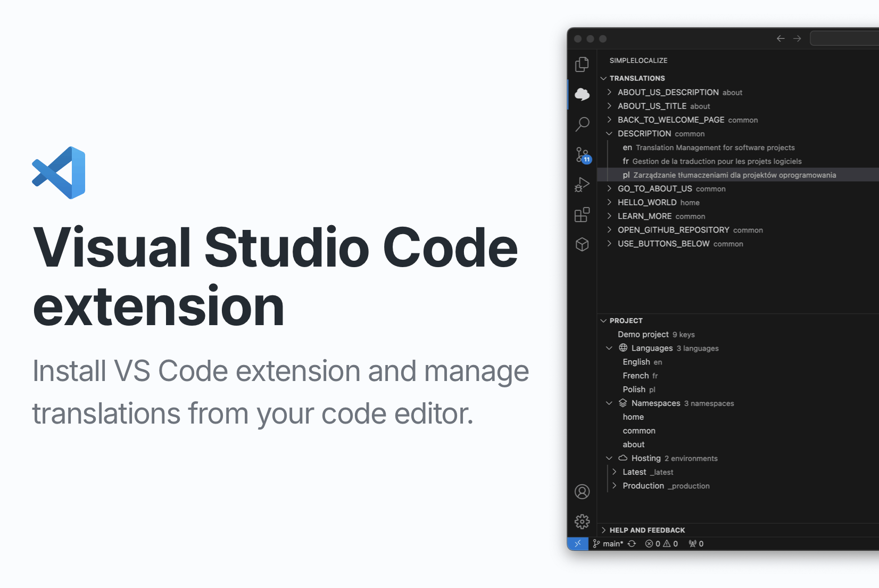Viewport: 879px width, 588px height.
Task: Select the SimpleLocalize cloud icon
Action: pyautogui.click(x=582, y=94)
